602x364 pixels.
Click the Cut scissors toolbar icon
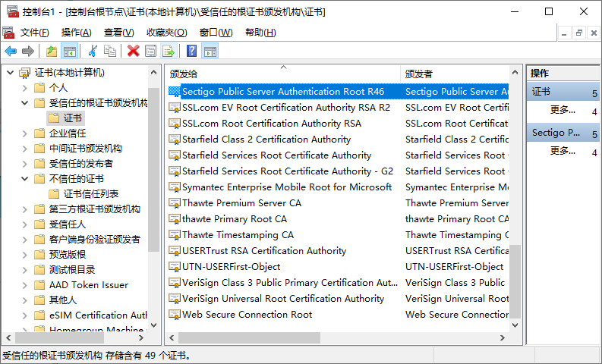click(93, 51)
